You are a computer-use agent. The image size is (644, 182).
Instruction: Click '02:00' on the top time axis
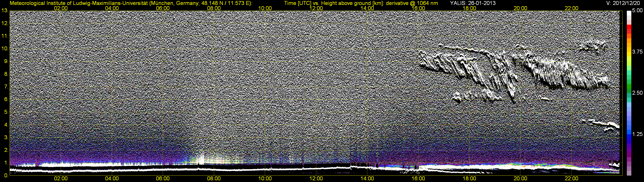[61, 8]
